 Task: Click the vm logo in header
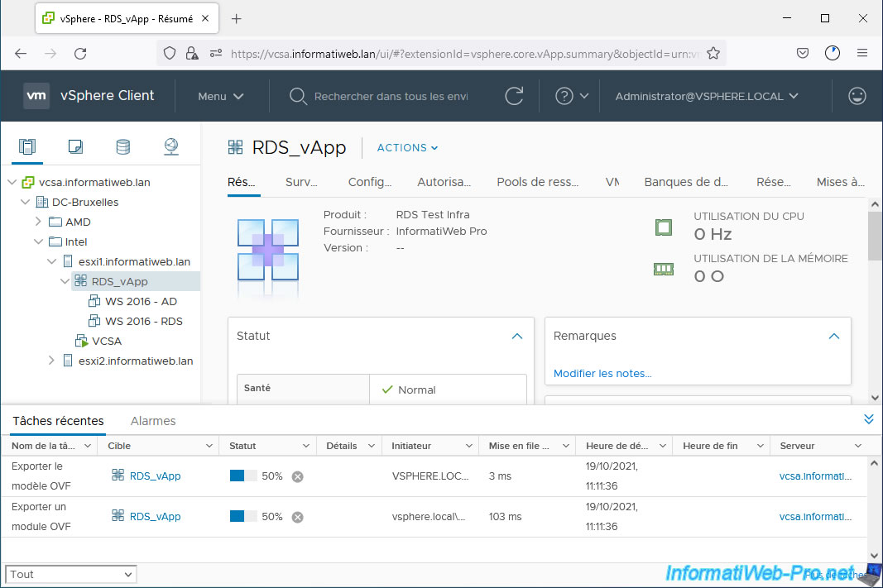point(36,96)
